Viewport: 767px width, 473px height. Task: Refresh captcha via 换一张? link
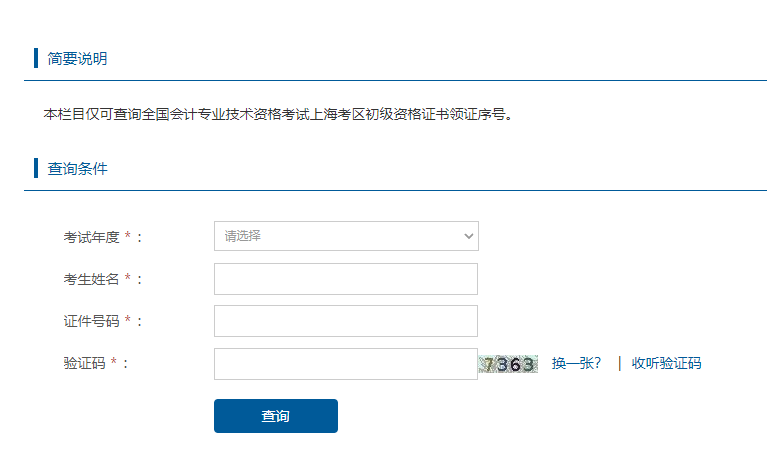coord(576,364)
